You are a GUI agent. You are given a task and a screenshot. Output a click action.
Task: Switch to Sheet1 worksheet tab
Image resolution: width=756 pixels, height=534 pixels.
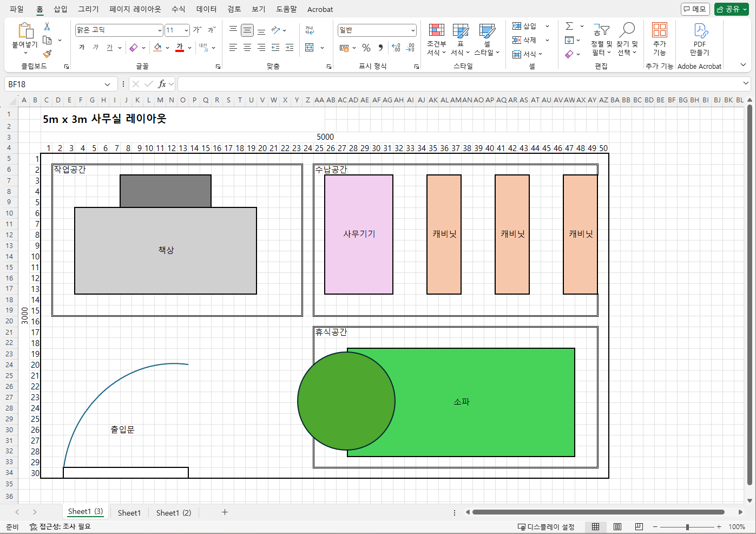click(129, 513)
